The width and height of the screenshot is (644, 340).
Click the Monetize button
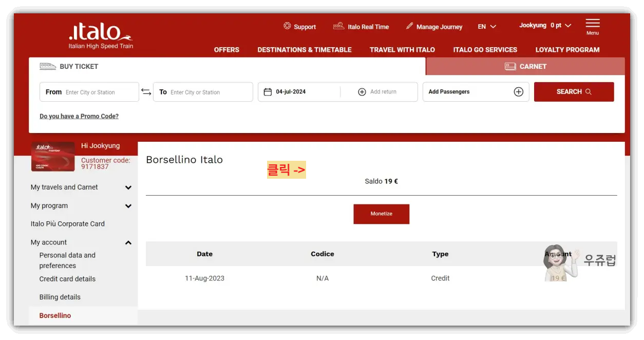pyautogui.click(x=381, y=214)
